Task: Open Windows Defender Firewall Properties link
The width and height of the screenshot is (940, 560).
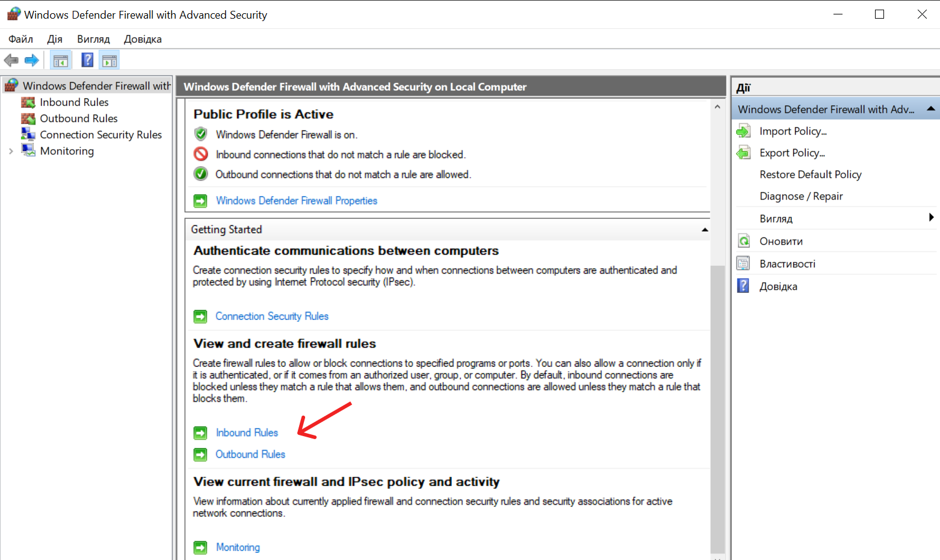Action: pos(296,201)
